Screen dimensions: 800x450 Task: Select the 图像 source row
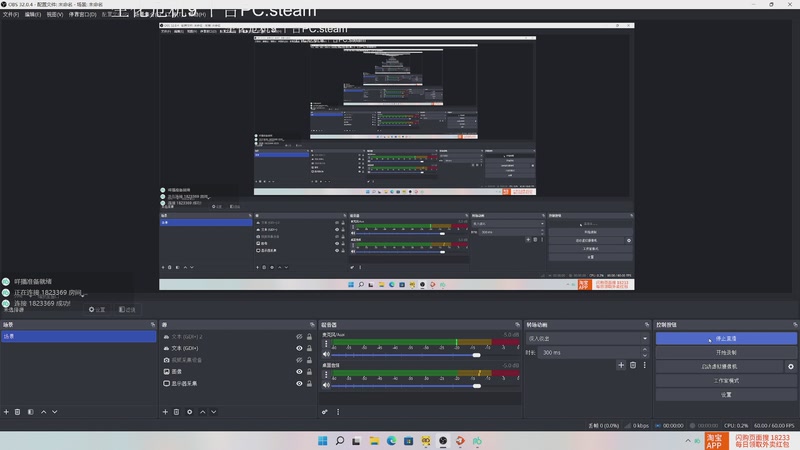click(x=238, y=372)
